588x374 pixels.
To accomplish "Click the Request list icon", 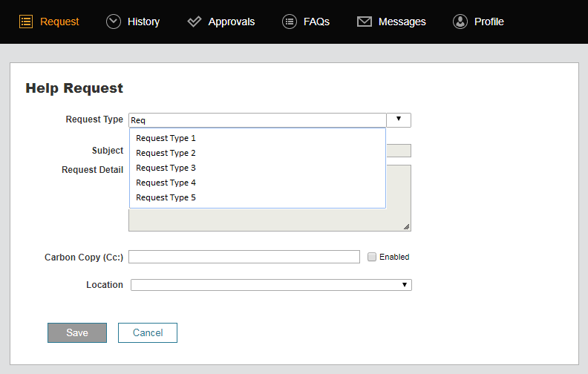I will 26,22.
